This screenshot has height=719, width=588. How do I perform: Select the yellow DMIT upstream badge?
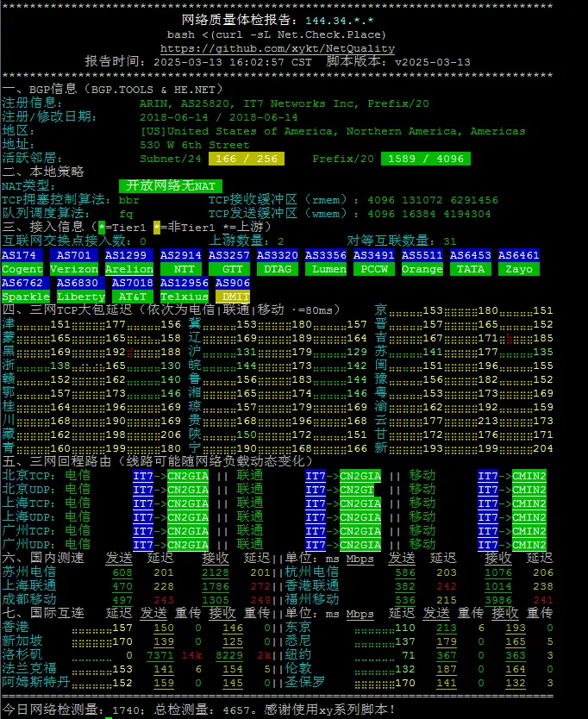click(x=233, y=297)
